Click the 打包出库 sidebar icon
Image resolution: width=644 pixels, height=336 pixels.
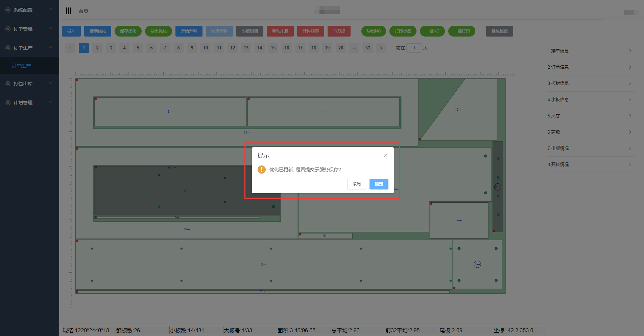pyautogui.click(x=8, y=84)
